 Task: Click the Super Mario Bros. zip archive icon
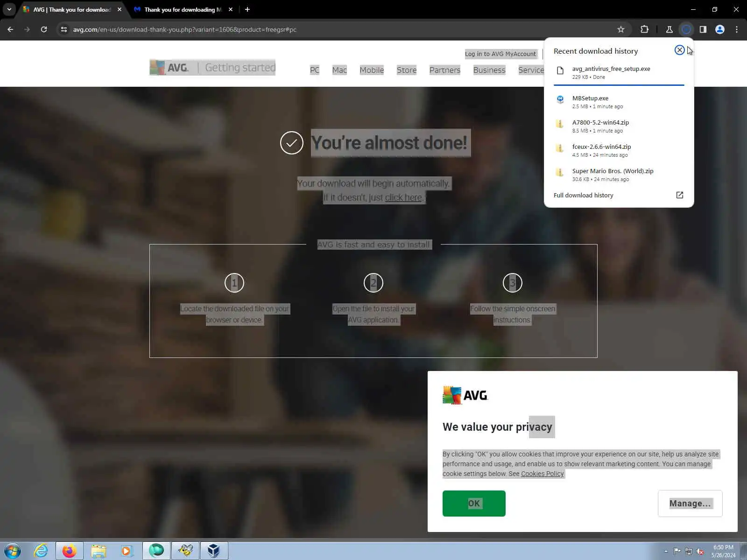coord(560,172)
